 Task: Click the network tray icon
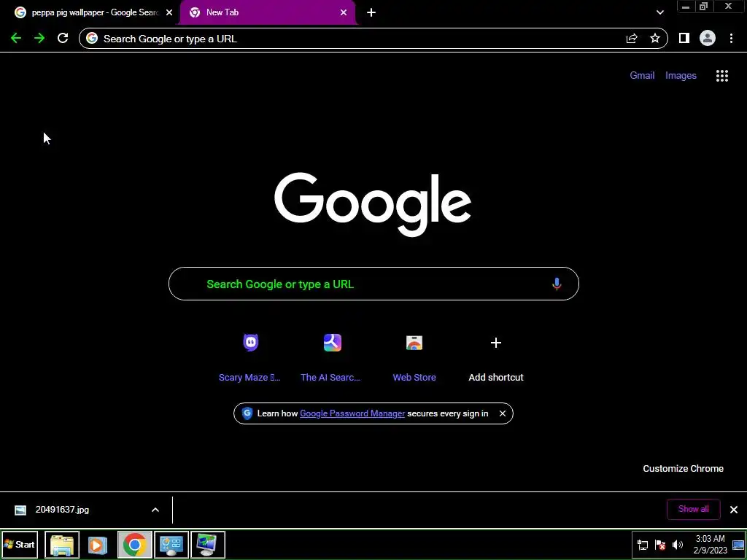click(x=643, y=545)
